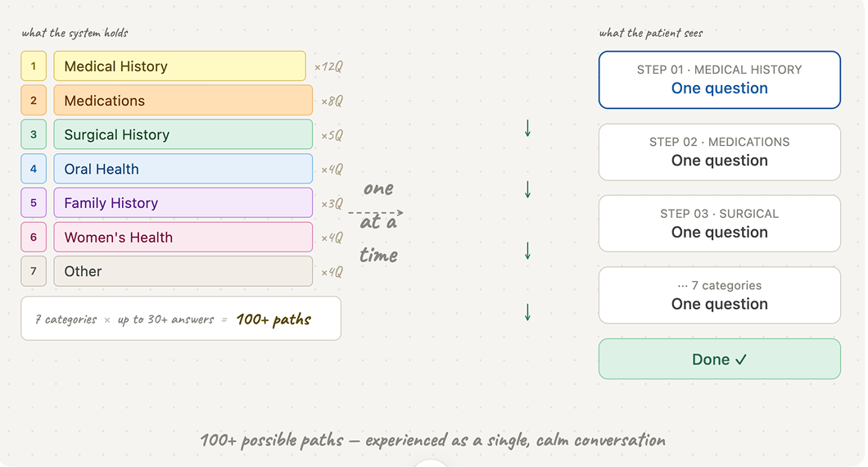Choose the Family History category bar

click(x=183, y=202)
